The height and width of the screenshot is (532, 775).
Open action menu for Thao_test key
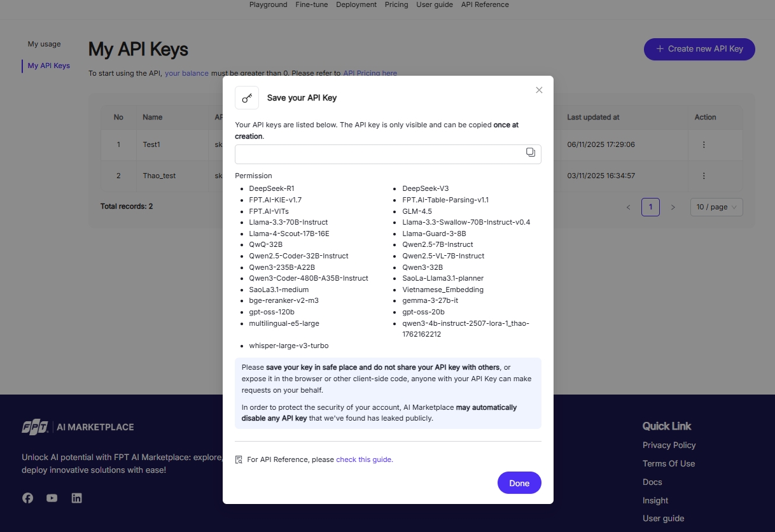(x=704, y=176)
